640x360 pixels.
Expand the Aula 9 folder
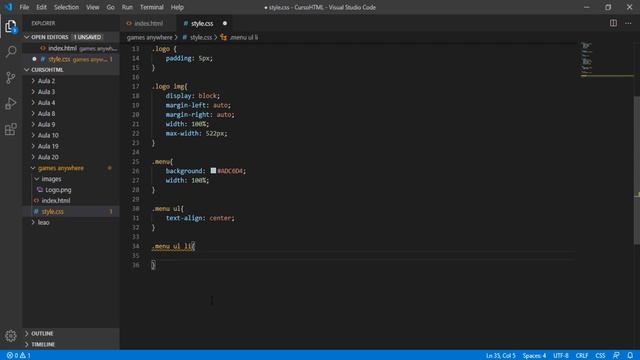71,124
